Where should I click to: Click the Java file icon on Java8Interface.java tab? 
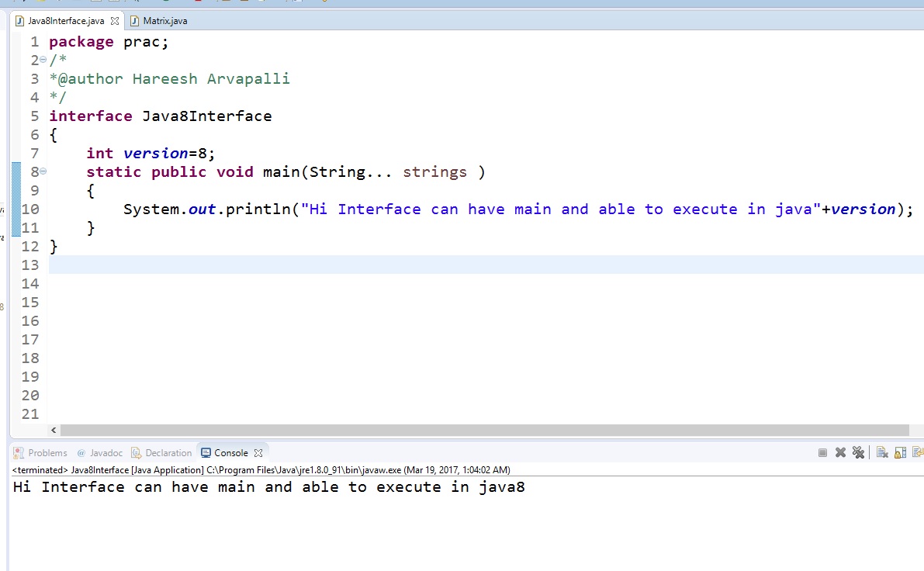pos(20,22)
